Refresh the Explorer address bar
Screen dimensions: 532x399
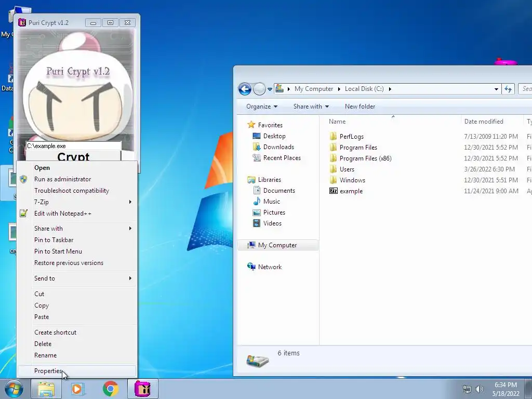pyautogui.click(x=508, y=89)
